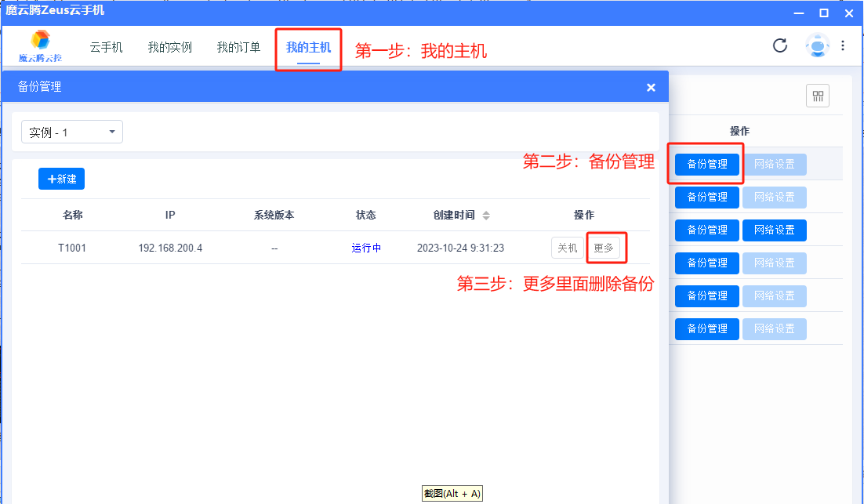Image resolution: width=864 pixels, height=504 pixels.
Task: Open the 我的订单 menu item
Action: tap(238, 45)
